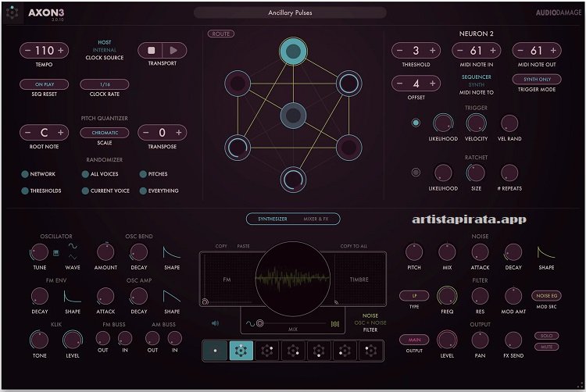Click COPY above the FM pad
This screenshot has height=392, width=586.
coord(221,246)
